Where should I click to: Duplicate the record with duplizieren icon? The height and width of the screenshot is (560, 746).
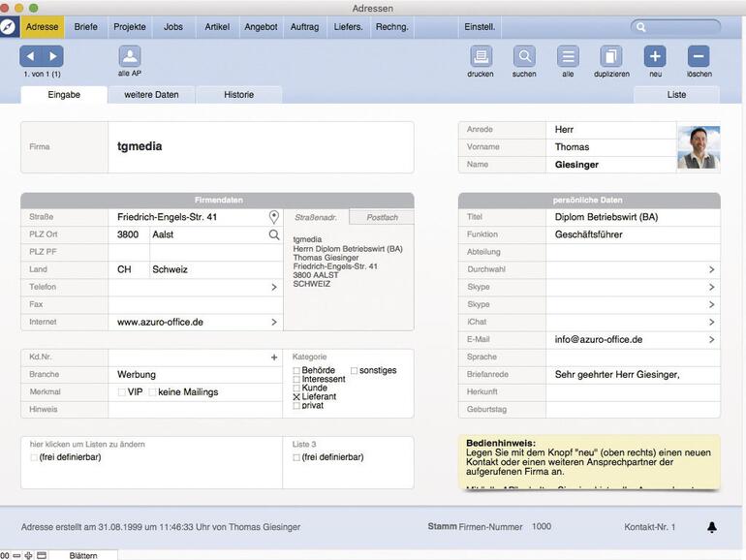tap(611, 56)
